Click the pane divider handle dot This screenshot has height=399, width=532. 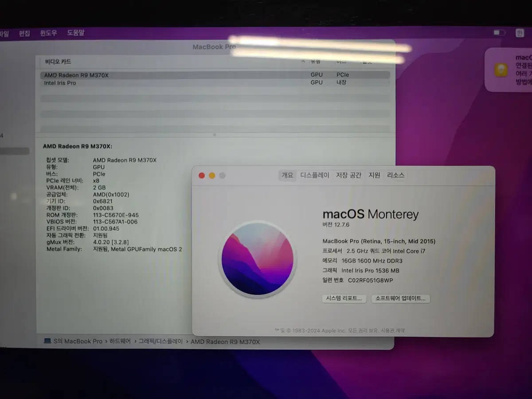[215, 134]
